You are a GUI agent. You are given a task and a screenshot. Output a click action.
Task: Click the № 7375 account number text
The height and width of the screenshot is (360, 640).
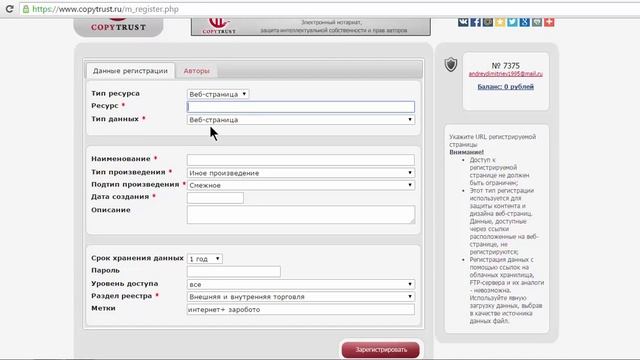tap(505, 66)
